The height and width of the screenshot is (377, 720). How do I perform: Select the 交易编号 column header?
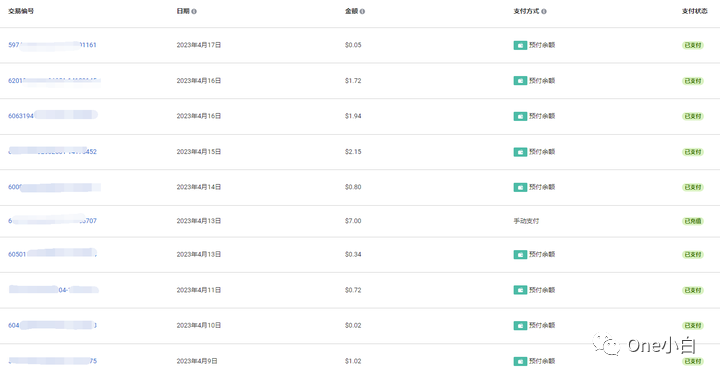(x=21, y=11)
